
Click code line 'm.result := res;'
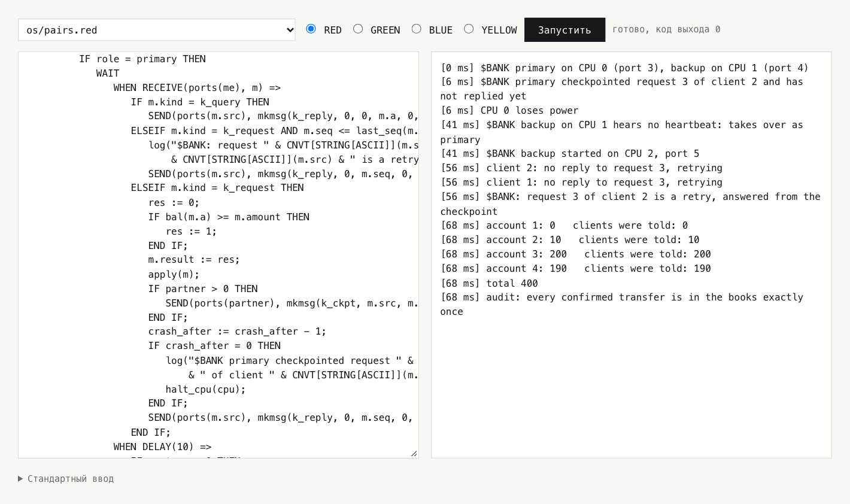(194, 260)
